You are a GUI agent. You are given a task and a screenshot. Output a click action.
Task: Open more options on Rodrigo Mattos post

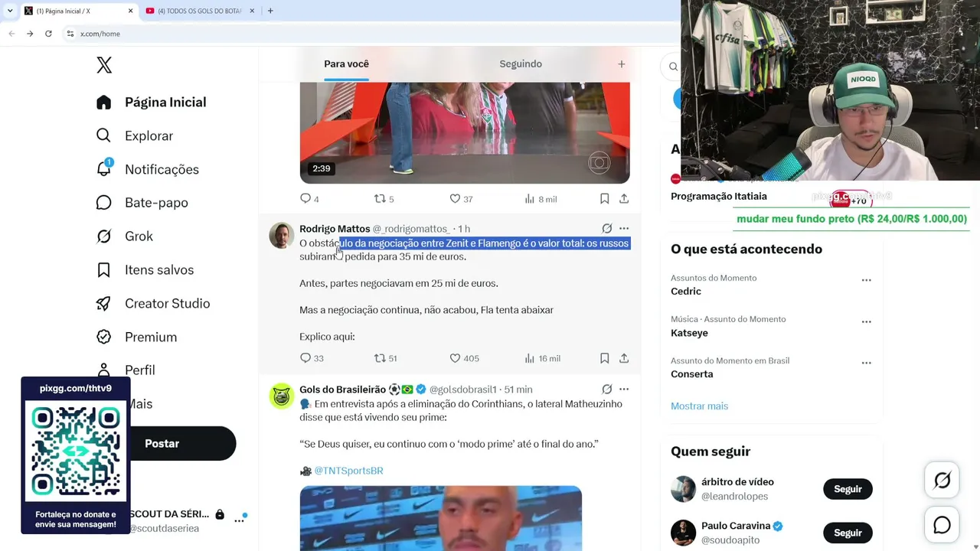(x=624, y=229)
